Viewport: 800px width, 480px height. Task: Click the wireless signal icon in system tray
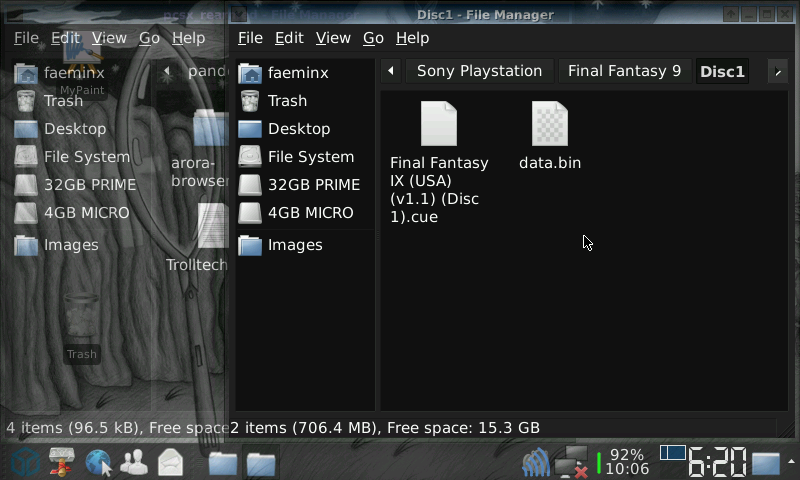(x=536, y=462)
